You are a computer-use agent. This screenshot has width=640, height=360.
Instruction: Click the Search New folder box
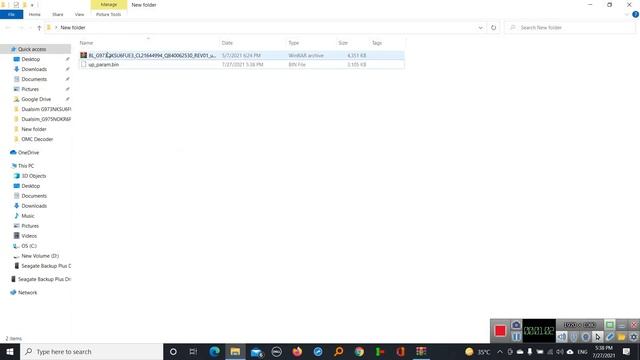(571, 27)
